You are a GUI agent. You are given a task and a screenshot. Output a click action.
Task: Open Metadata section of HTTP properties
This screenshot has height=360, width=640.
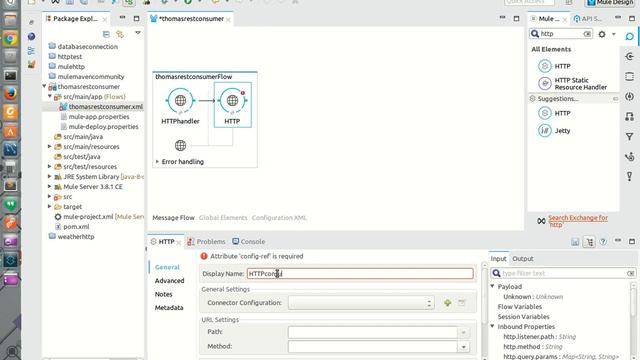[169, 308]
